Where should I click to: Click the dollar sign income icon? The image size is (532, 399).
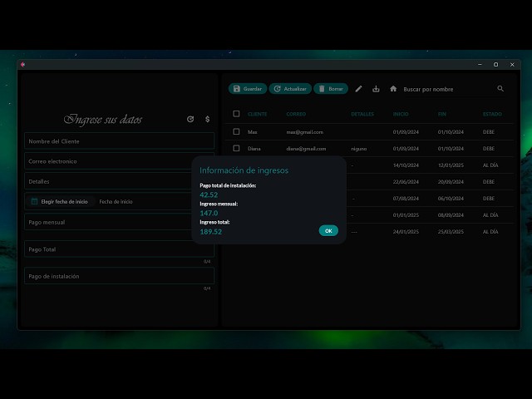click(x=207, y=119)
